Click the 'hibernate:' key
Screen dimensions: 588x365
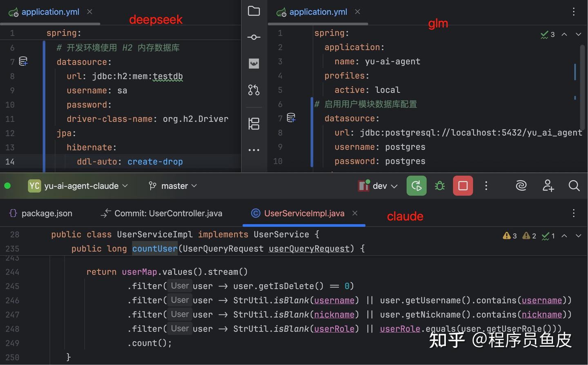click(x=91, y=147)
